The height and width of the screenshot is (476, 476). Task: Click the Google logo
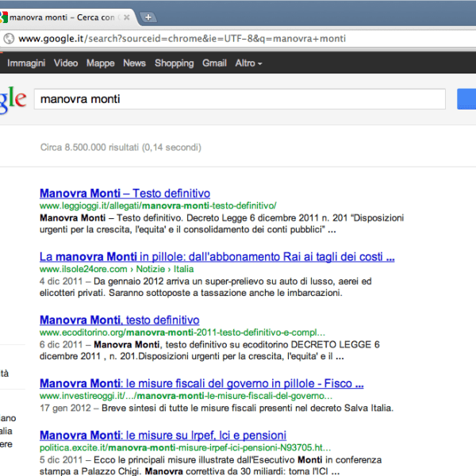click(x=13, y=99)
